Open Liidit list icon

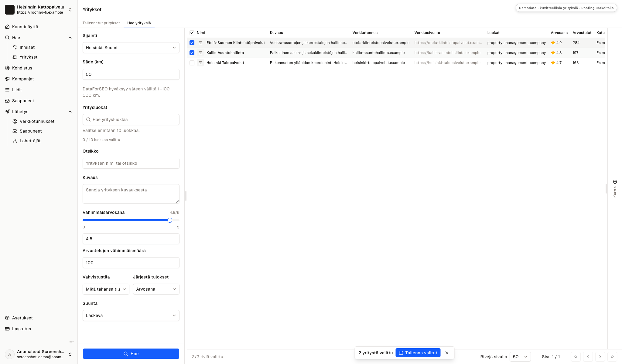pyautogui.click(x=7, y=90)
